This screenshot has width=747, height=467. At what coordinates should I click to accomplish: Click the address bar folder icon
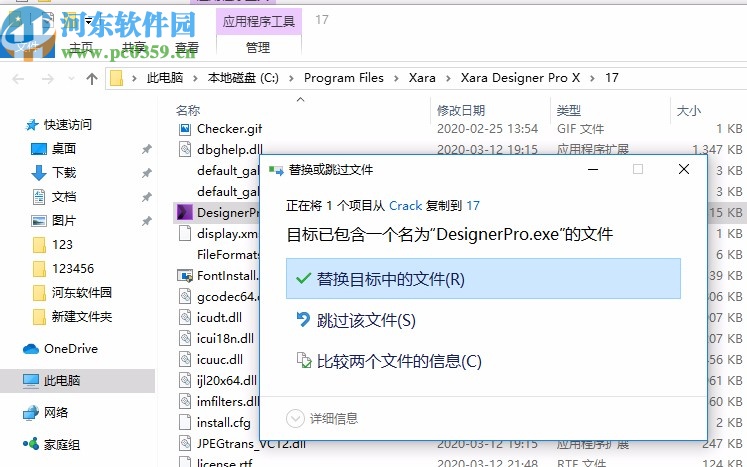[x=116, y=78]
